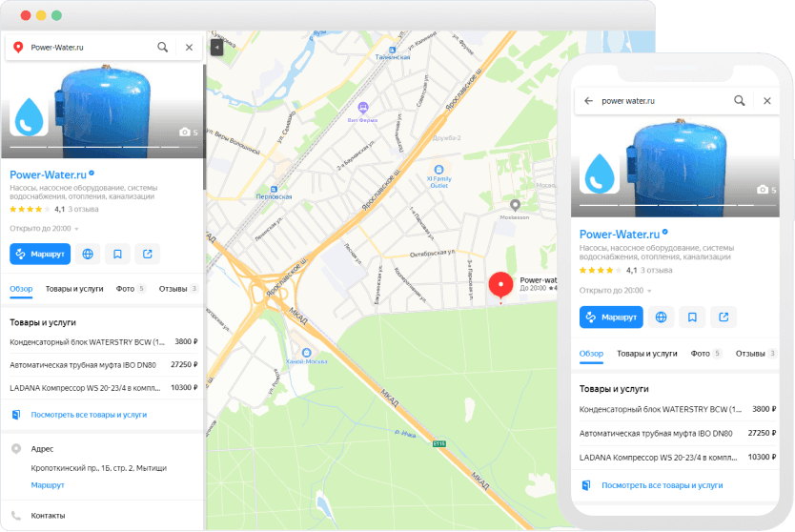Collapse the side panel with arrow toggle

(215, 47)
